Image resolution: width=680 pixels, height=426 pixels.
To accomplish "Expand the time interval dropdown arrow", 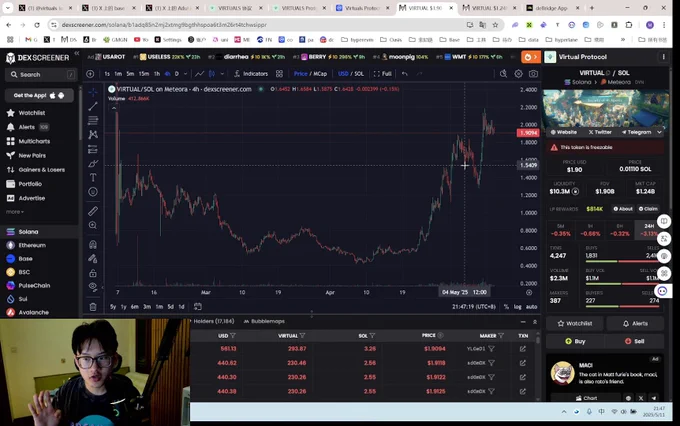I will [186, 74].
